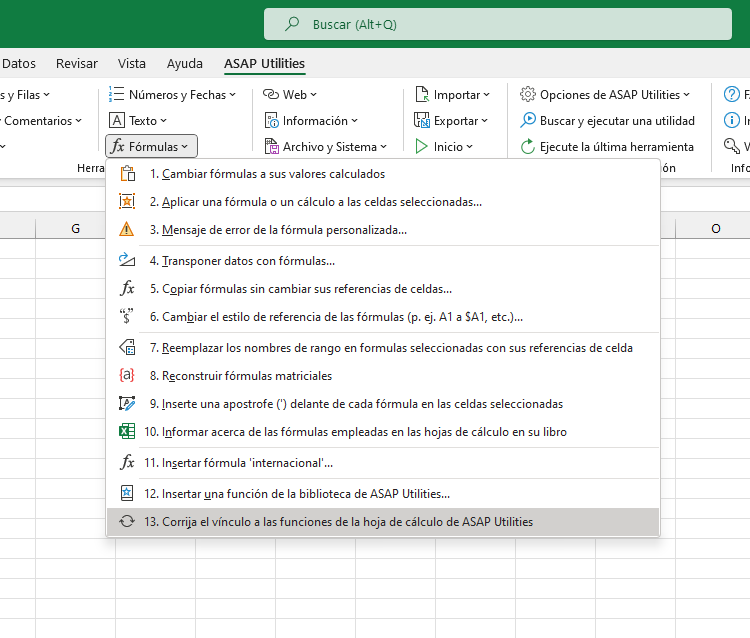Image resolution: width=750 pixels, height=638 pixels.
Task: Choose Inserte una apostrofe delante de cada fórmula
Action: tap(383, 404)
